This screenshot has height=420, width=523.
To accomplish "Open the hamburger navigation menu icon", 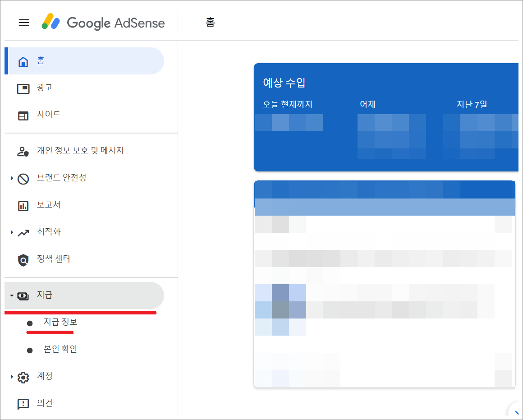I will pyautogui.click(x=24, y=23).
